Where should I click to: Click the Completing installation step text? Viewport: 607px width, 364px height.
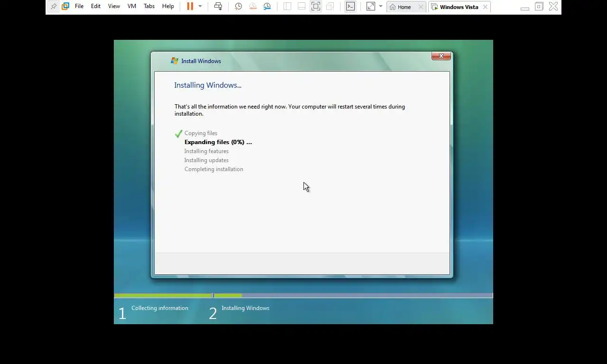(x=214, y=169)
